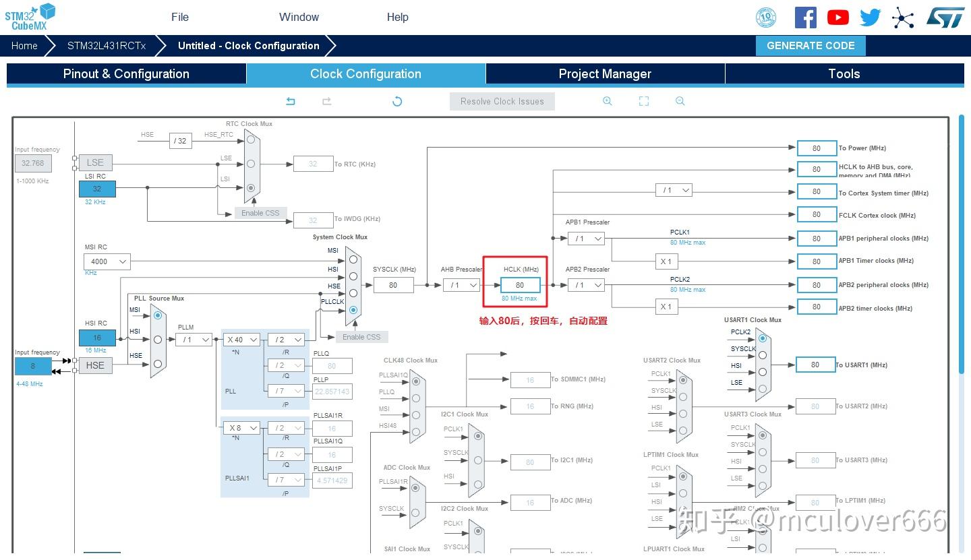Fit clock diagram to screen
This screenshot has height=560, width=971.
click(644, 101)
